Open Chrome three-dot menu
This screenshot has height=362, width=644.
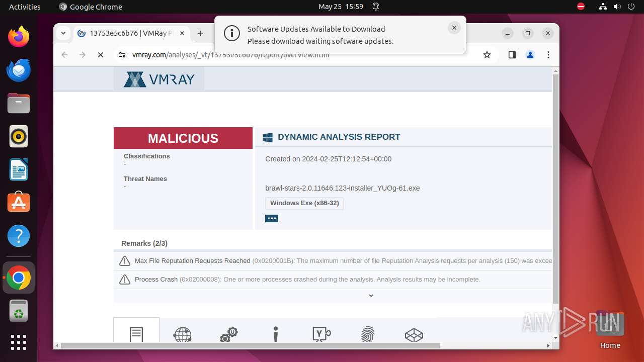548,55
